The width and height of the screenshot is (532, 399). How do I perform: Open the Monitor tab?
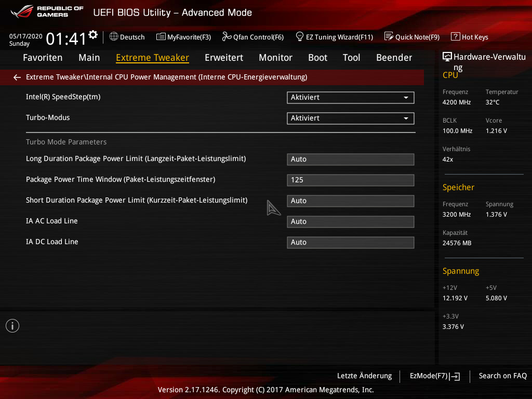tap(275, 58)
